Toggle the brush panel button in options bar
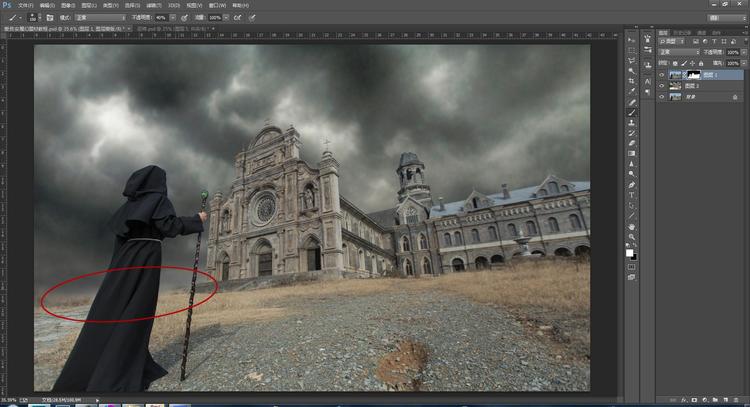Image resolution: width=750 pixels, height=407 pixels. point(49,18)
